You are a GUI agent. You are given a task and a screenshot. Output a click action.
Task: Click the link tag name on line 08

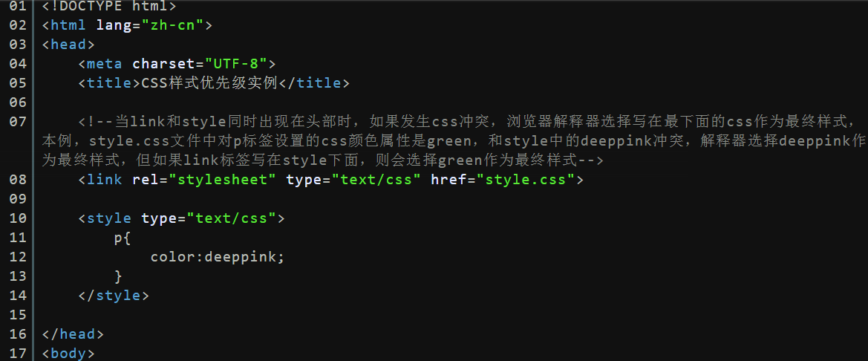(x=105, y=180)
